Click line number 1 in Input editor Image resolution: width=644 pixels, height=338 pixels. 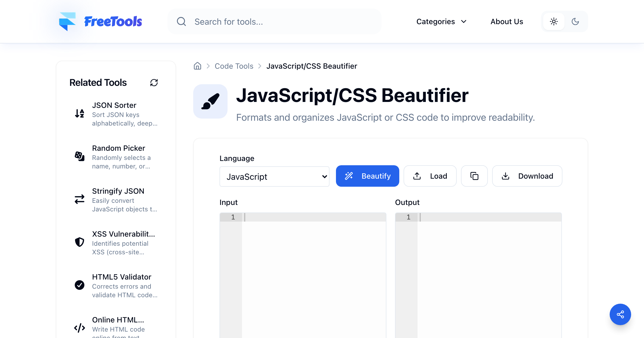coord(233,217)
